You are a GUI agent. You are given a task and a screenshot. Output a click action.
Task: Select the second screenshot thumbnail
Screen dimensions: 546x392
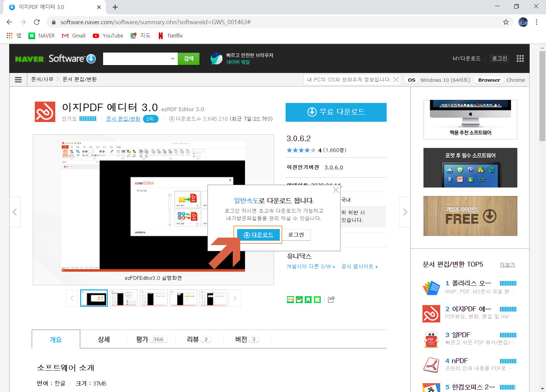pyautogui.click(x=124, y=298)
